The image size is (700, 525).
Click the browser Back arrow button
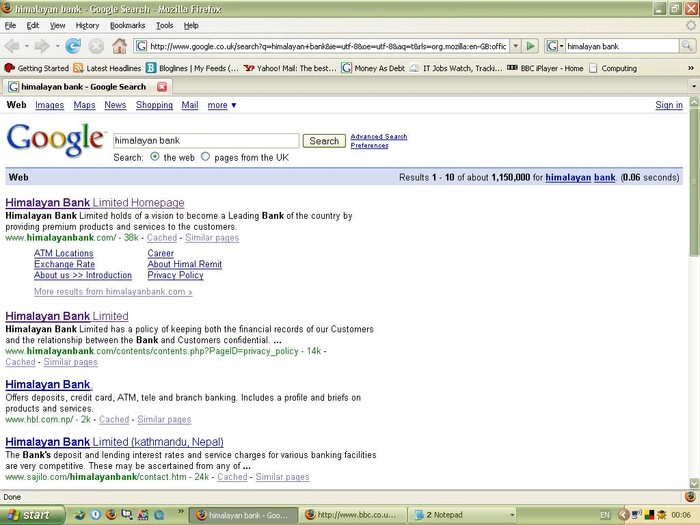coord(13,46)
